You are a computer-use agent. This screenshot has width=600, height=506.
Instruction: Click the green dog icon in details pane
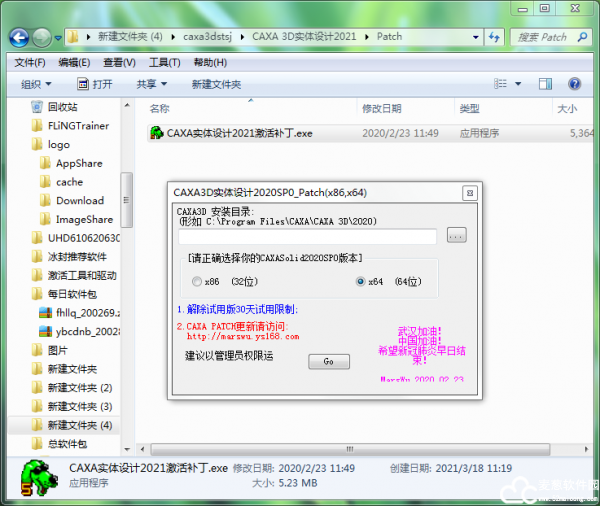[x=38, y=478]
